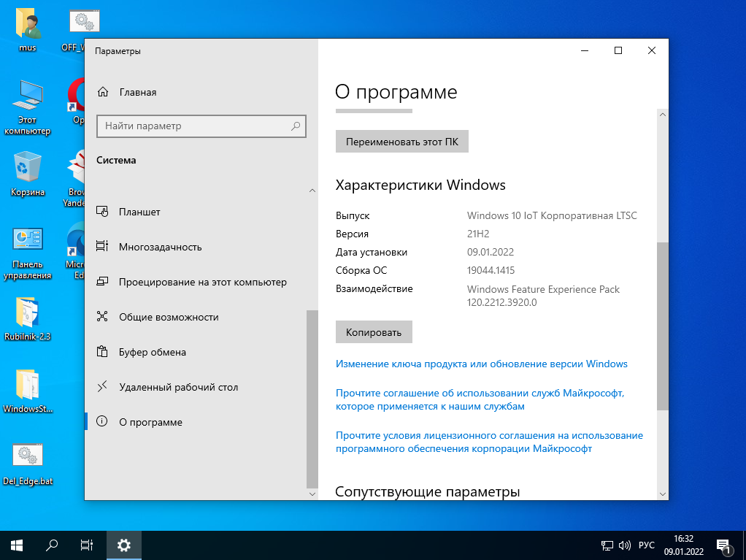Open the Многозадачность settings icon
746x560 pixels.
tap(103, 247)
